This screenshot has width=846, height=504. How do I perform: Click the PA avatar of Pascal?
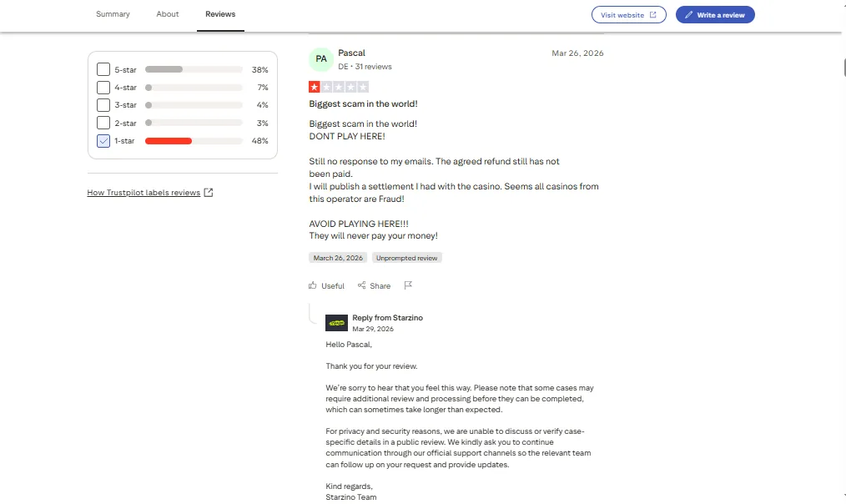click(x=321, y=58)
